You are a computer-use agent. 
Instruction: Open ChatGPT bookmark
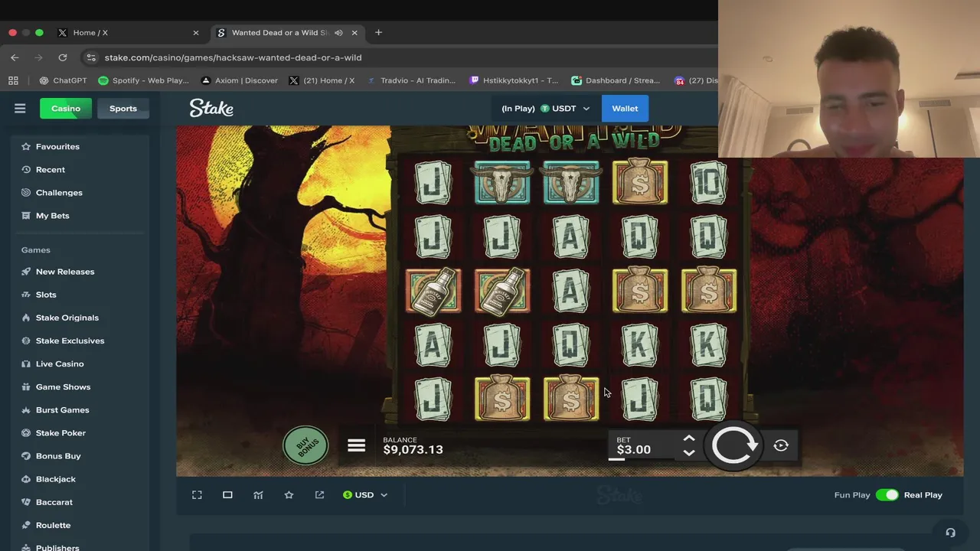(63, 80)
